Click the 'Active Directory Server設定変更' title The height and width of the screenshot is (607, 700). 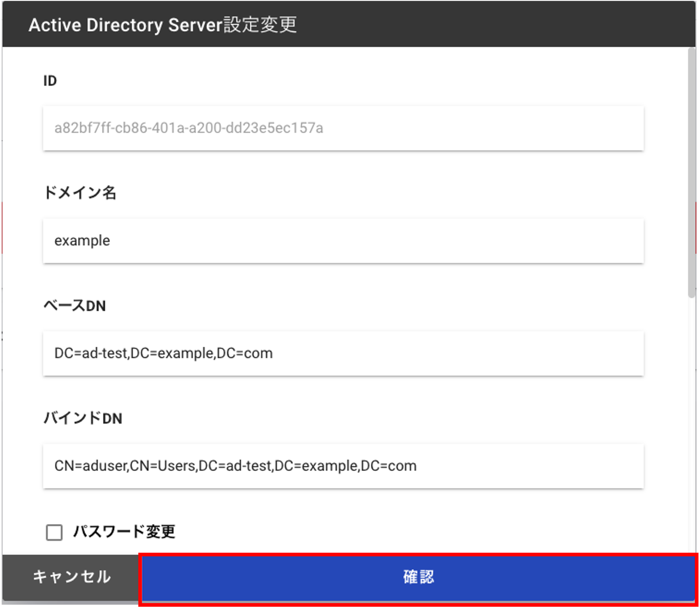[x=163, y=25]
